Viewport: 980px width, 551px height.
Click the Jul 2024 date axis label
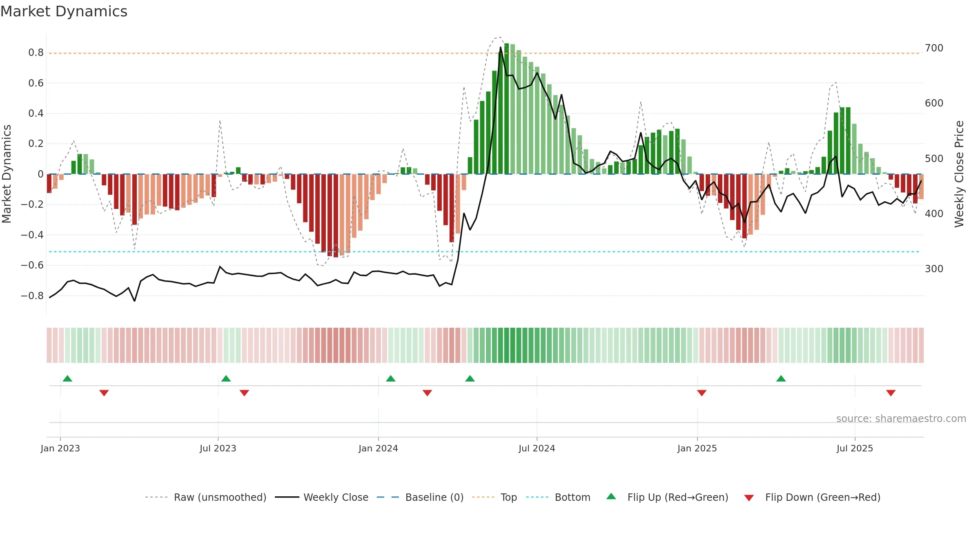click(537, 449)
